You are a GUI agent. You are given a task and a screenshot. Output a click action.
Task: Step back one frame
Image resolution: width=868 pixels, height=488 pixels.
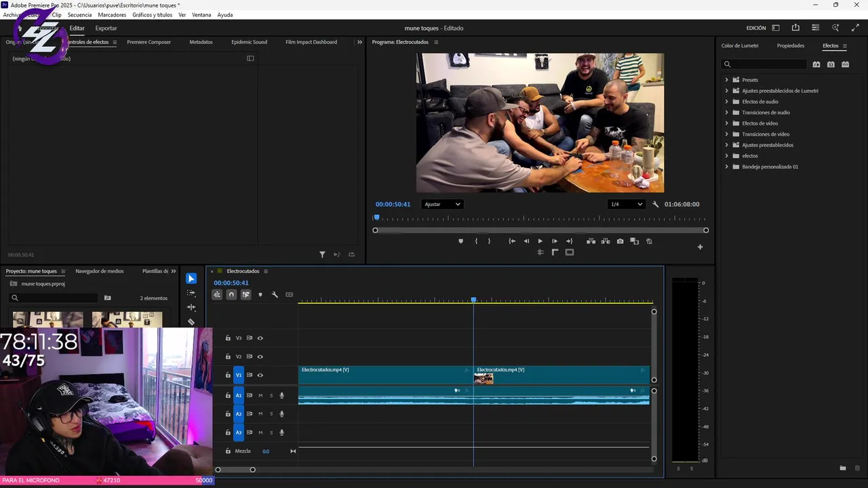tap(526, 241)
